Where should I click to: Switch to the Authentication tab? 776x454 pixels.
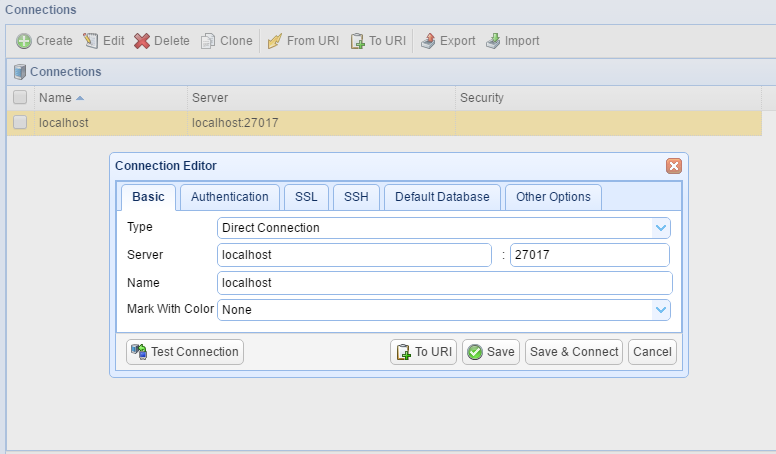[230, 197]
